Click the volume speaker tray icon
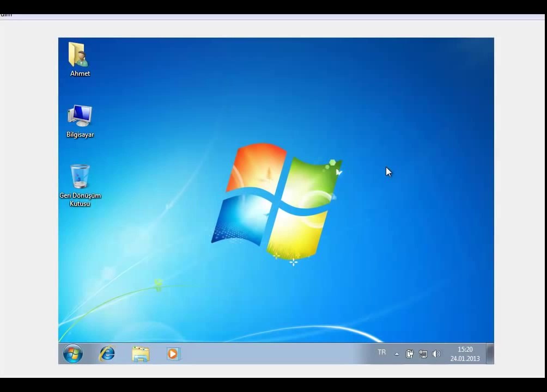Viewport: 547px width, 392px height. click(x=436, y=354)
